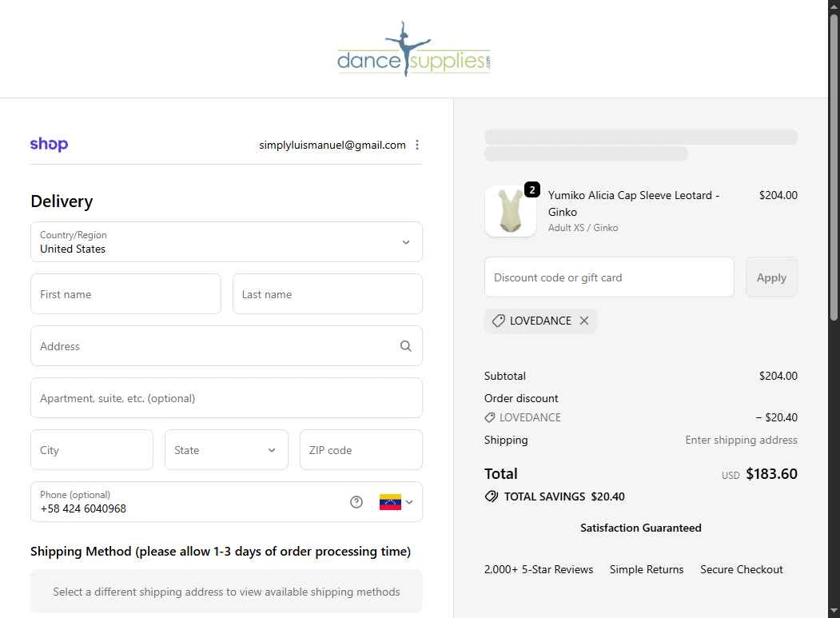Open Venezuela flag country code selector
The image size is (840, 618).
[396, 502]
